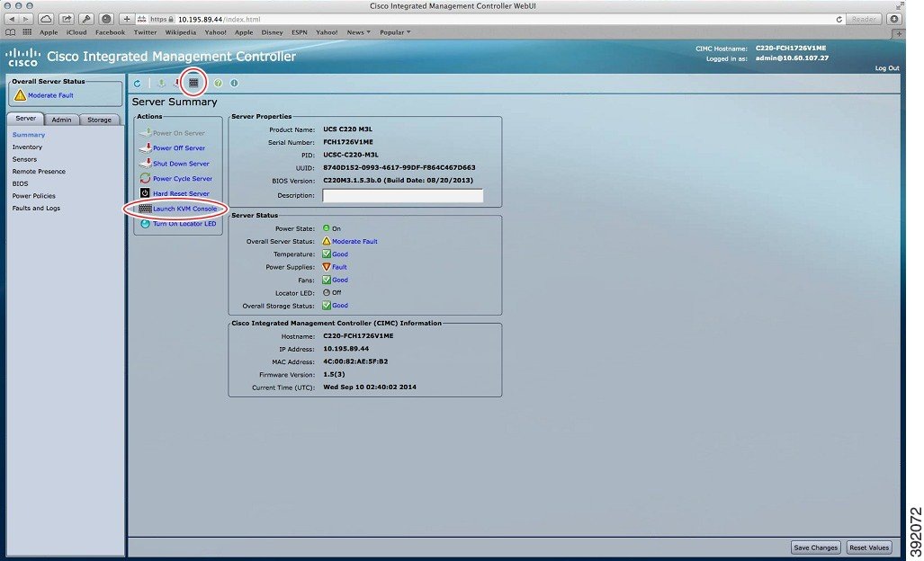Open the Facebook bookmark
Image resolution: width=924 pixels, height=561 pixels.
(x=110, y=32)
